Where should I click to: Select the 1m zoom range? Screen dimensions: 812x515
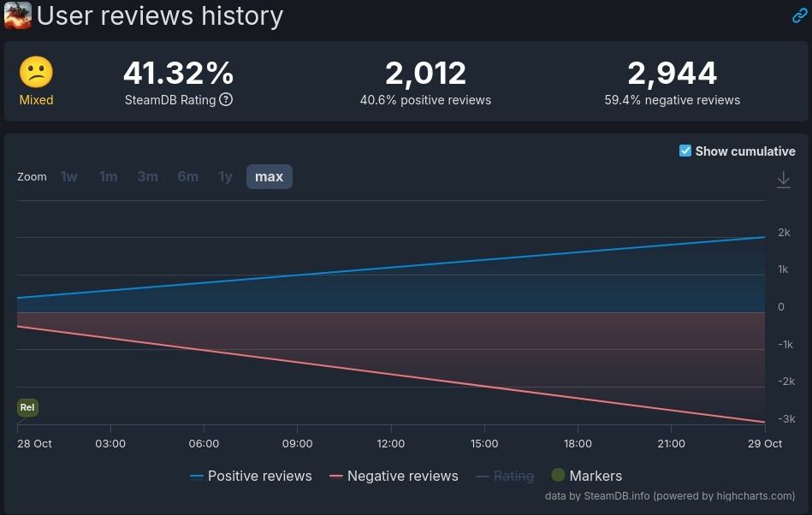[x=108, y=176]
